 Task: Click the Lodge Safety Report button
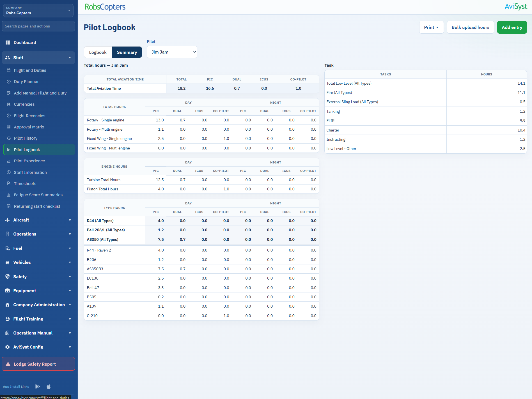pos(38,364)
